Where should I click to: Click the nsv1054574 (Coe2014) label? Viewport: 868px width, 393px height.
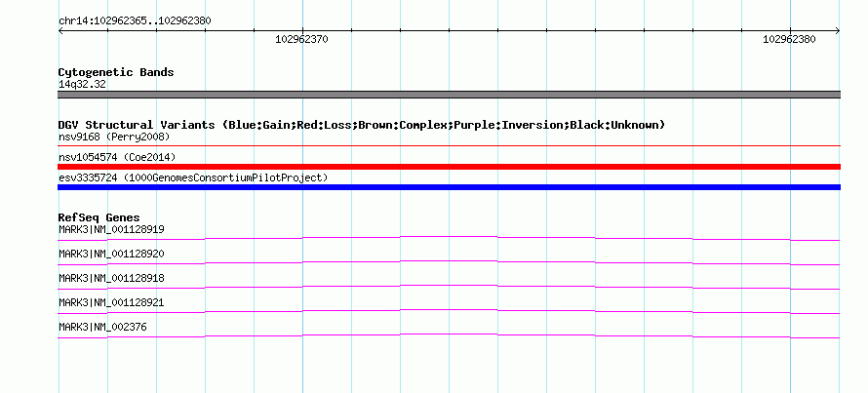coord(117,158)
